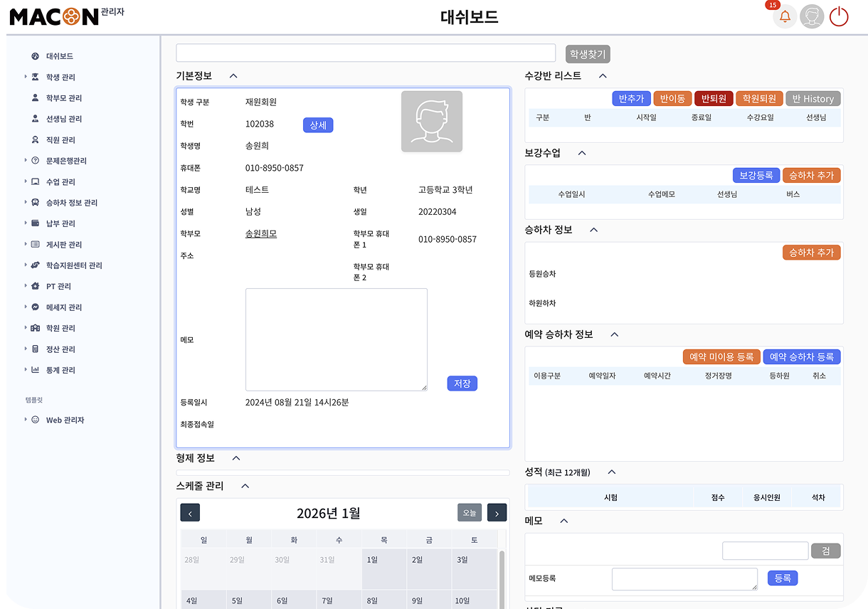Click the 학생찾기 button
This screenshot has height=609, width=868.
588,54
